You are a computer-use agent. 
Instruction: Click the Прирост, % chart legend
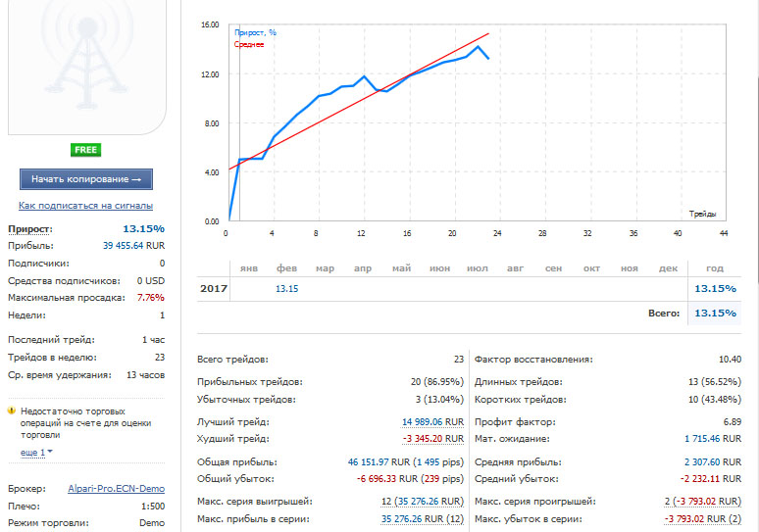(x=255, y=33)
